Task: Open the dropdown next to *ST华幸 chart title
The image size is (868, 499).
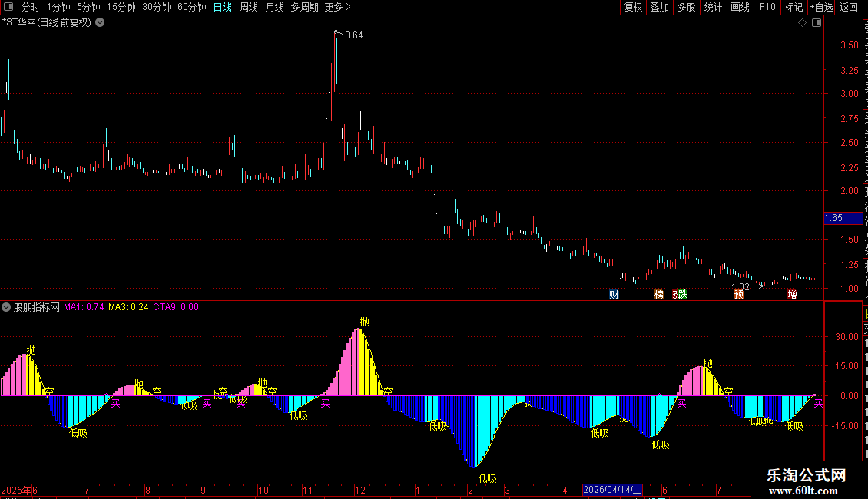Action: coord(100,23)
